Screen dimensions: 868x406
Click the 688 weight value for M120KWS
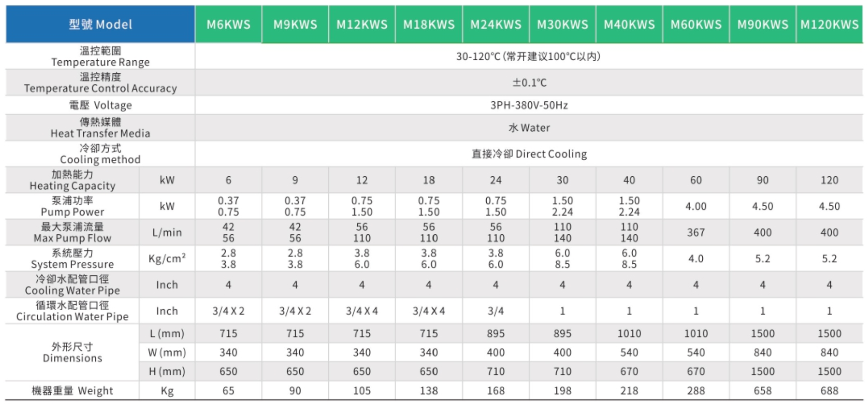(829, 391)
